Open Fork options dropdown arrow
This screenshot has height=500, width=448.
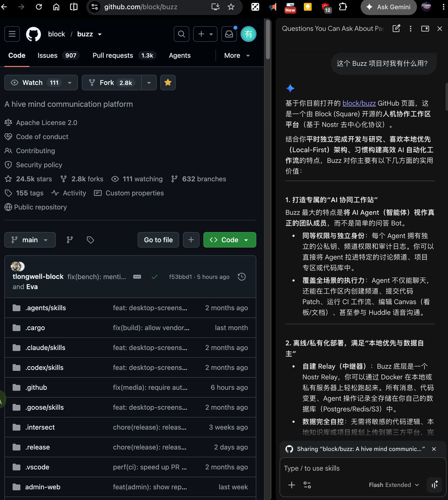[x=149, y=82]
